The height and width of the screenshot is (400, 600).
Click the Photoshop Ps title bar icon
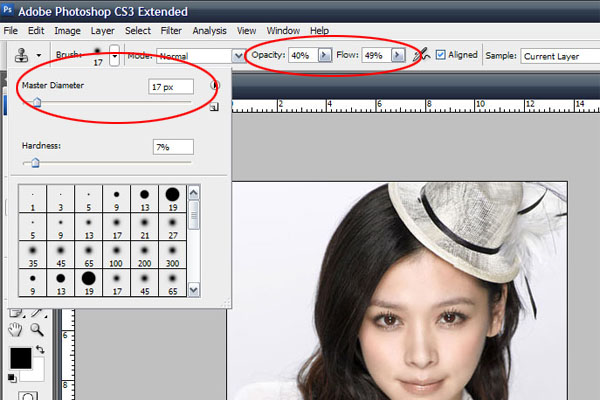click(7, 10)
